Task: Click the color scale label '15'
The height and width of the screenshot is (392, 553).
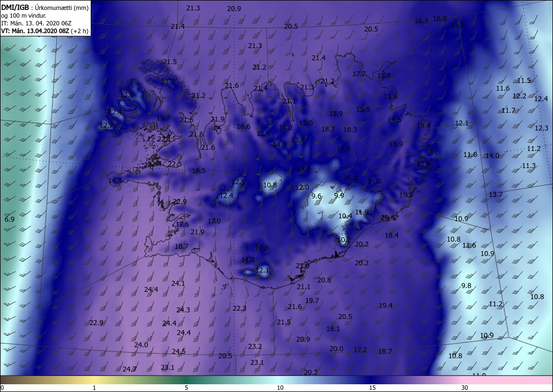Action: pyautogui.click(x=372, y=388)
